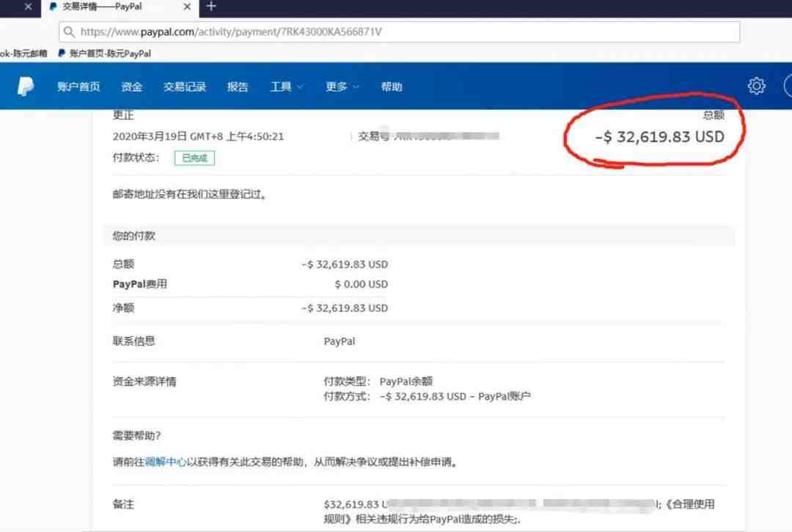This screenshot has width=792, height=532.
Task: Click the 调解中心 link
Action: point(166,462)
